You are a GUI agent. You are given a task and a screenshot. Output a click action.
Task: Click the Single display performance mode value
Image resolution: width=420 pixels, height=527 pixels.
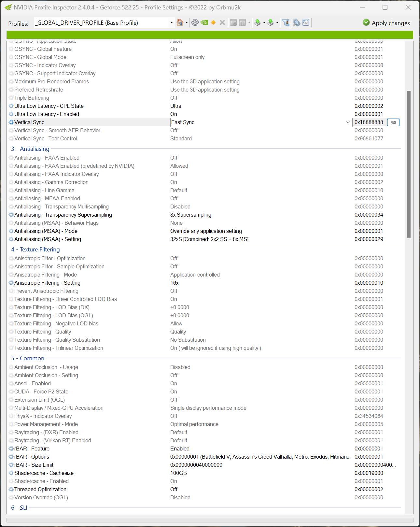pyautogui.click(x=208, y=408)
